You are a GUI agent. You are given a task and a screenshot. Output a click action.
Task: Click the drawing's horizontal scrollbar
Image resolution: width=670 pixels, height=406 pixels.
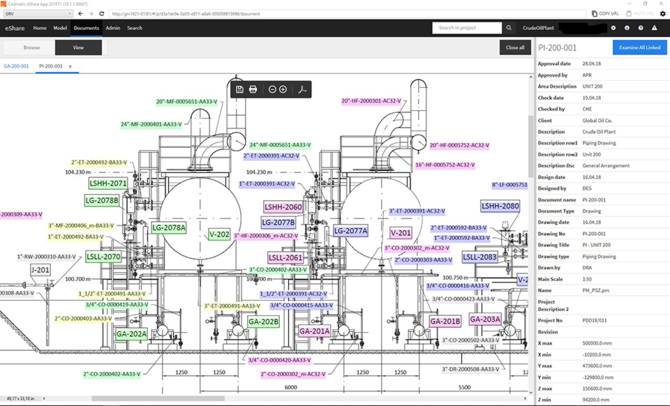[158, 399]
